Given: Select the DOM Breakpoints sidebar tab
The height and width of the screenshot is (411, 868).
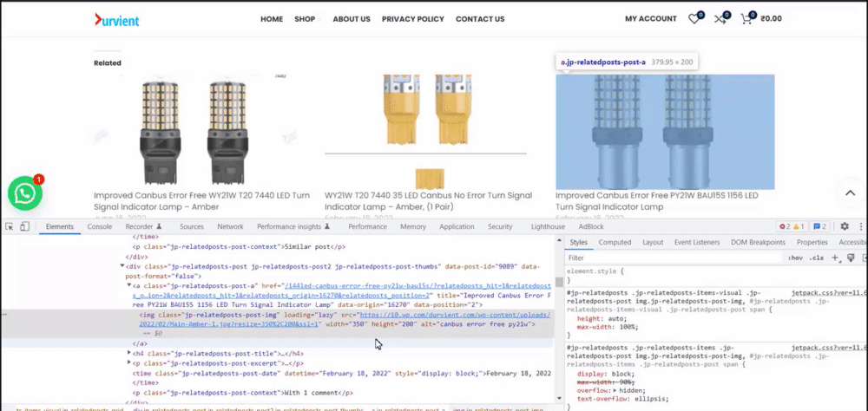Looking at the screenshot, I should pyautogui.click(x=758, y=242).
